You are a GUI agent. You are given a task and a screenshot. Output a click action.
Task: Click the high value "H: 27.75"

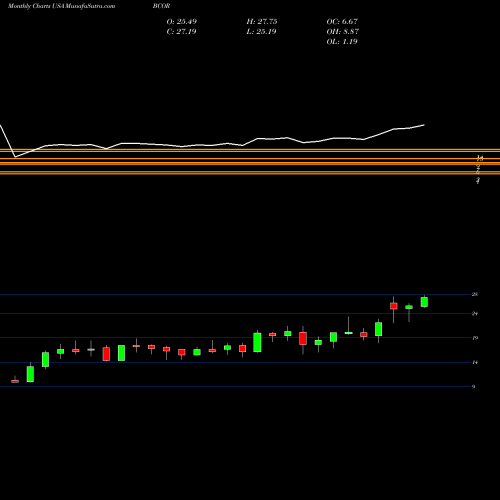tap(262, 22)
